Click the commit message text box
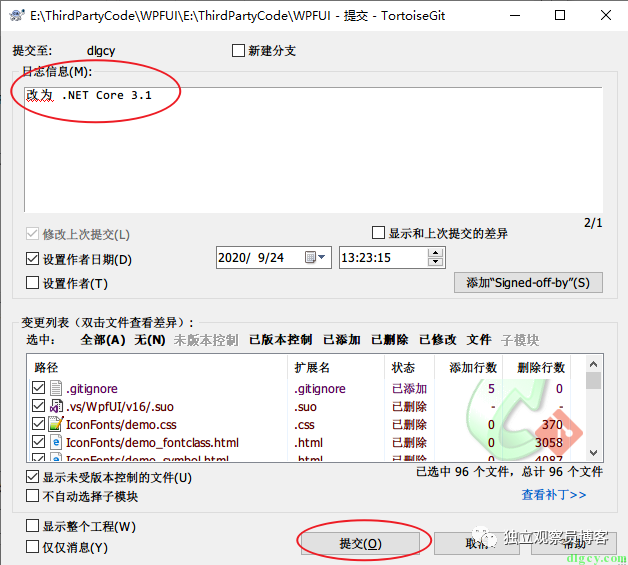Image resolution: width=628 pixels, height=565 pixels. (x=313, y=150)
